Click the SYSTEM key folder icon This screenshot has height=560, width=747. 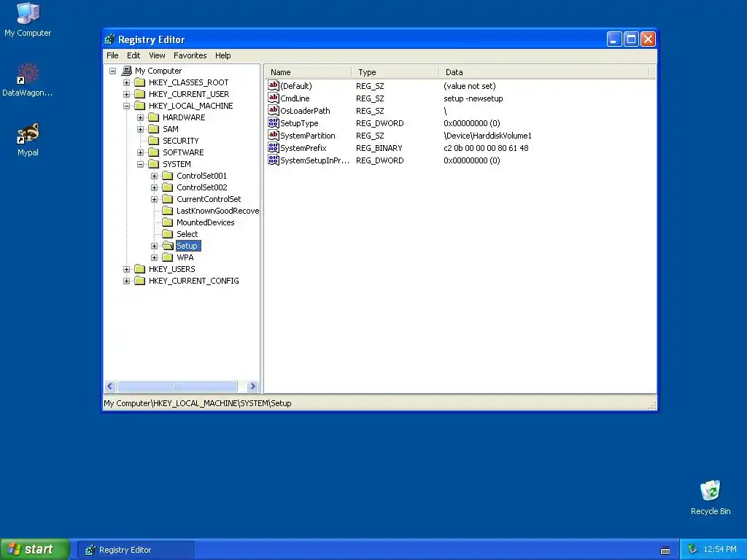153,164
